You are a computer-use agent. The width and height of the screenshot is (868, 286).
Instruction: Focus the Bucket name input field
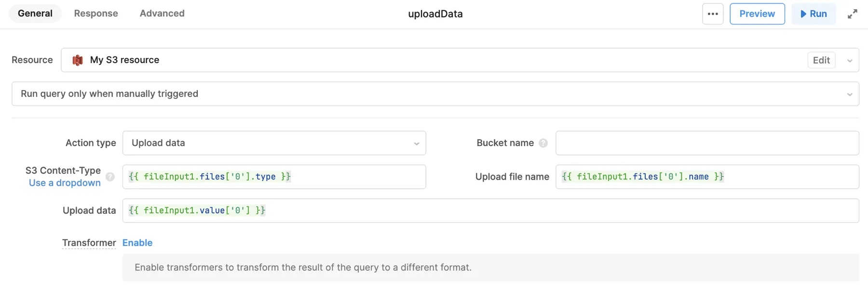click(x=707, y=143)
